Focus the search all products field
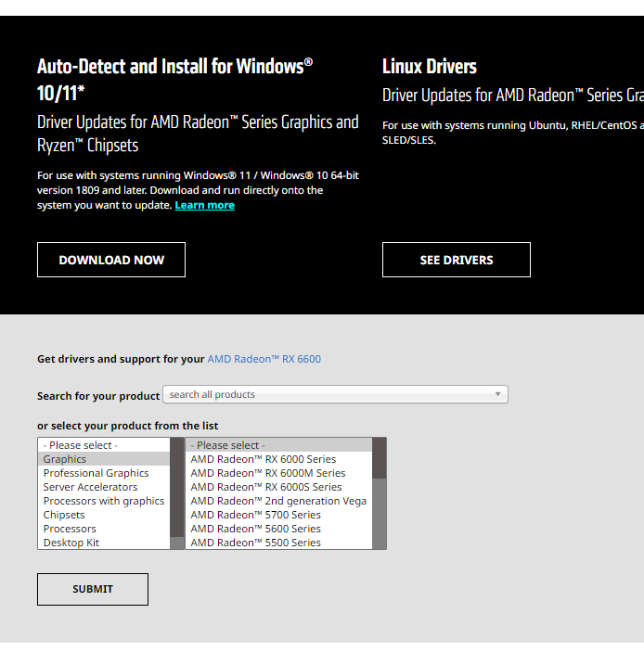The height and width of the screenshot is (652, 644). (x=335, y=394)
